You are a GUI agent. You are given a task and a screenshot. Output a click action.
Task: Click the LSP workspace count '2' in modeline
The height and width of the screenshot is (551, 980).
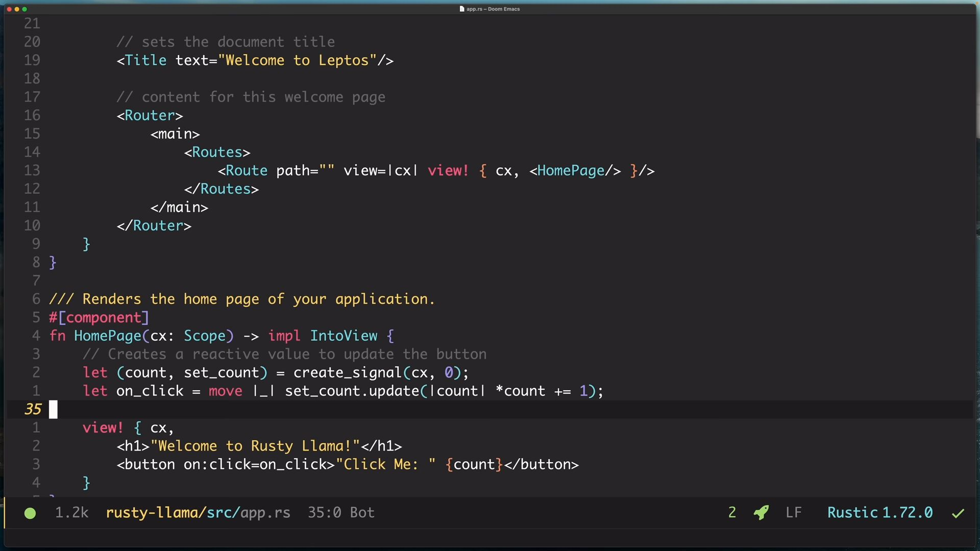pos(732,513)
